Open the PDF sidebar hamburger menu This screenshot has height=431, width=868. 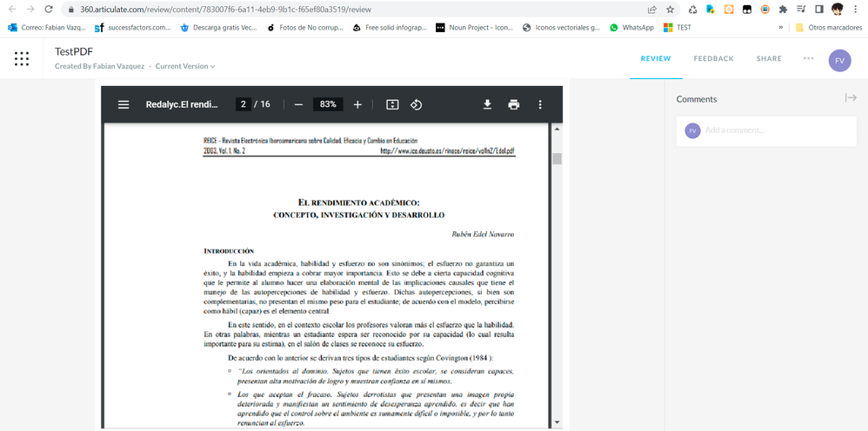click(x=124, y=104)
